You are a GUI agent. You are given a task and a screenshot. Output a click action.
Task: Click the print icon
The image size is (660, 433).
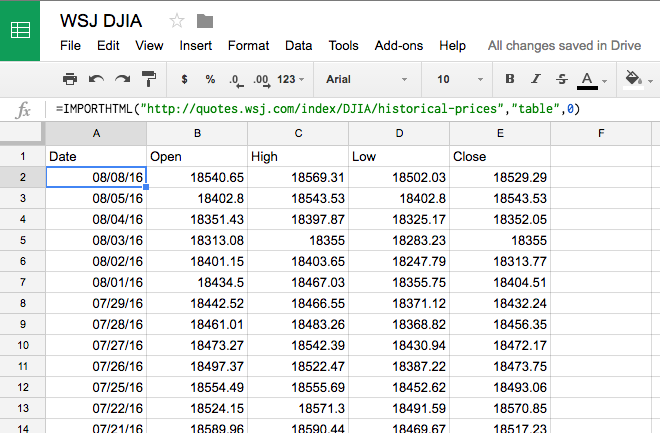[x=70, y=79]
